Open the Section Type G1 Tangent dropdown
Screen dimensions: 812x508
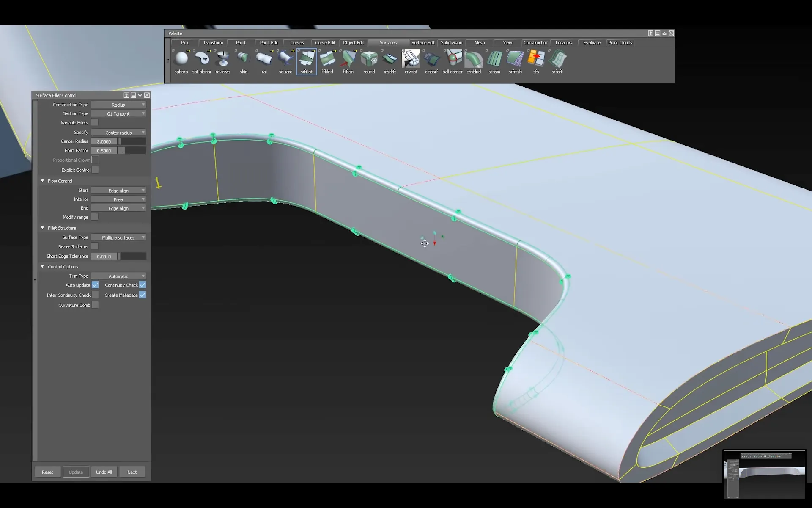point(118,113)
